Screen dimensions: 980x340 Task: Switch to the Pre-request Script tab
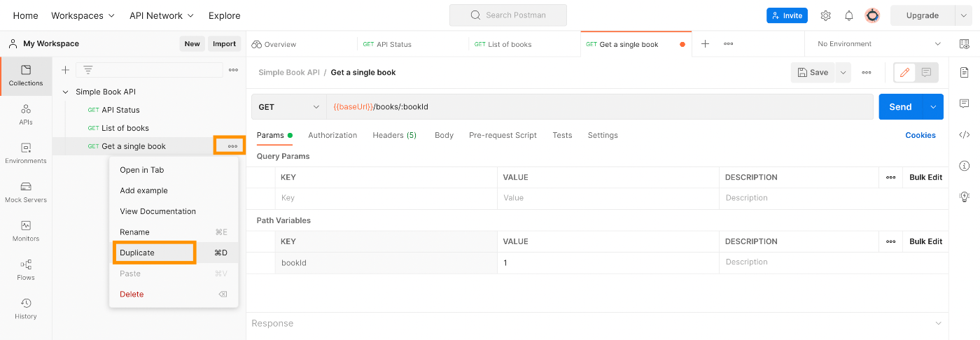tap(503, 135)
